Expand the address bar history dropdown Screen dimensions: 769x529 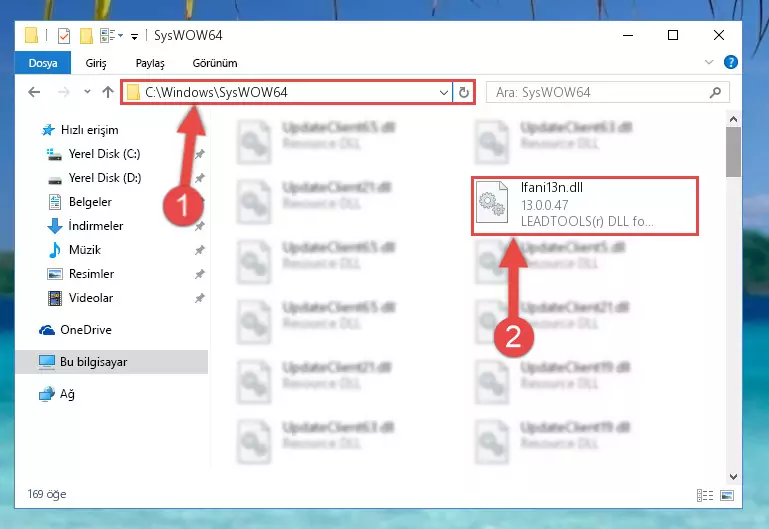point(443,92)
